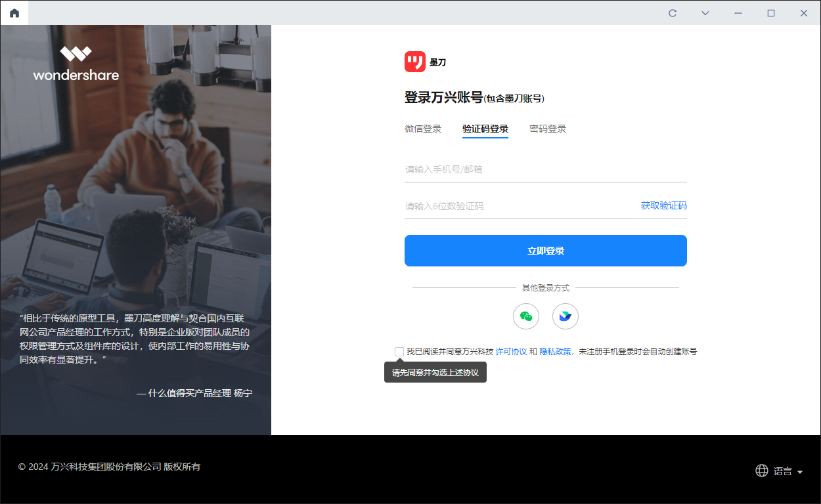Open the title bar chevron dropdown menu
This screenshot has width=821, height=504.
coord(705,12)
